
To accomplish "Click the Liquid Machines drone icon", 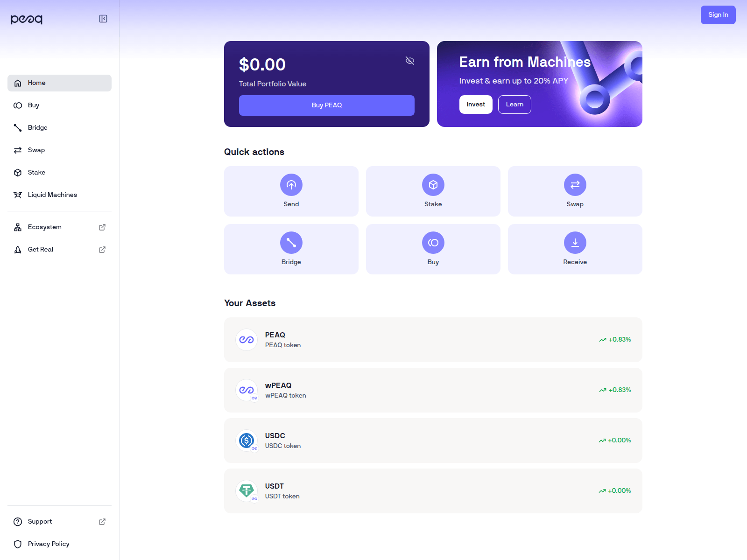I will [18, 195].
